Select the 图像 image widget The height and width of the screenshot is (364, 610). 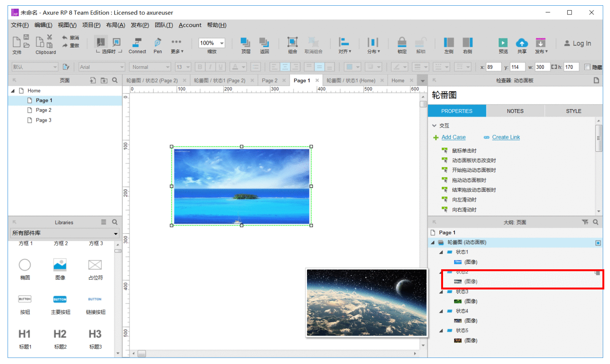(60, 269)
